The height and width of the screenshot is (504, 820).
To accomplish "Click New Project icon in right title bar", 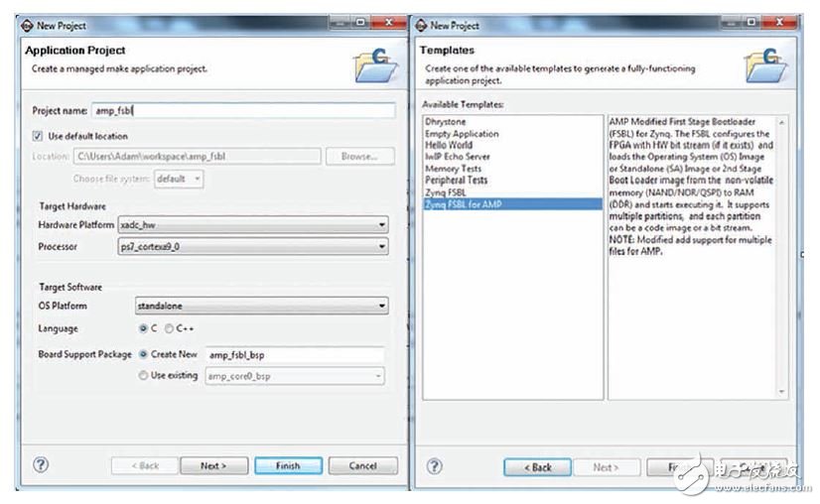I will click(x=421, y=25).
